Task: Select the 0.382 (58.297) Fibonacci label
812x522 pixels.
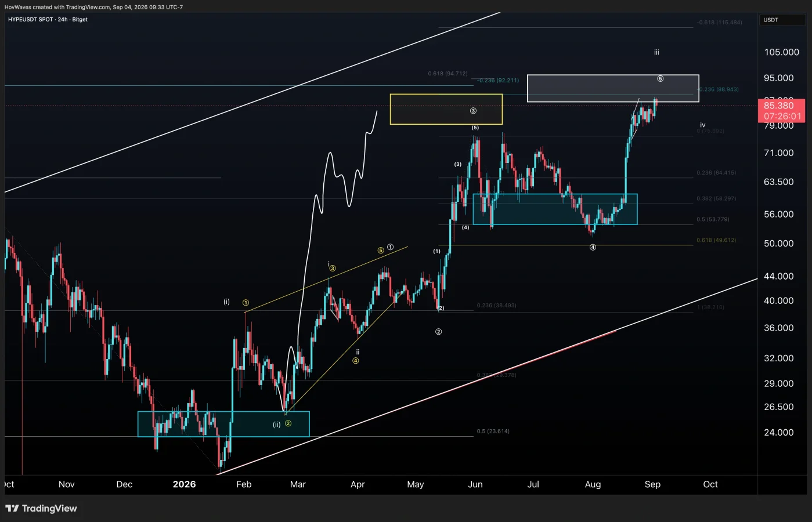Action: click(716, 198)
